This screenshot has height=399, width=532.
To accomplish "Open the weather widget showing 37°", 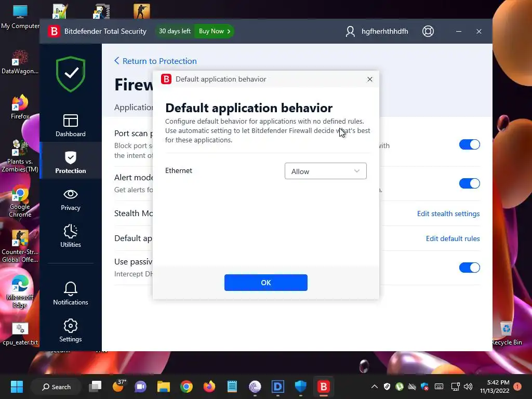I will (x=118, y=386).
